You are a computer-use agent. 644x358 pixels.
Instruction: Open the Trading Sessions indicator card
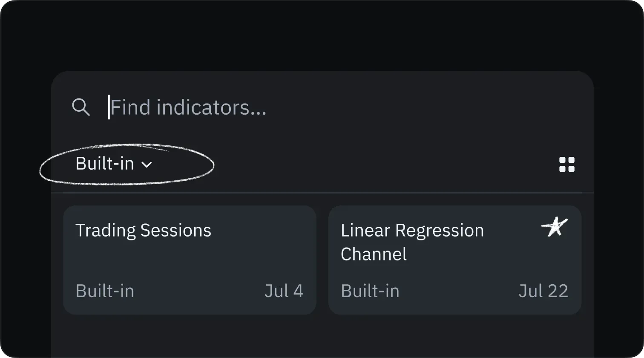(190, 260)
